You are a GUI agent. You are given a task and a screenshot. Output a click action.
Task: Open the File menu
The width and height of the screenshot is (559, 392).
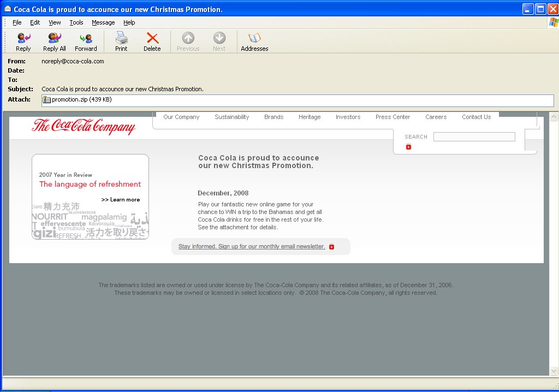[x=17, y=22]
